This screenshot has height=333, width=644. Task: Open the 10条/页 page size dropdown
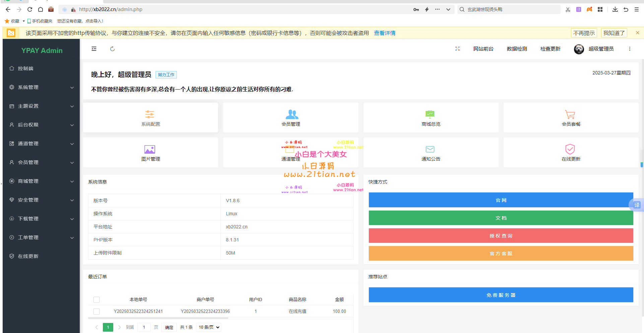(x=208, y=327)
